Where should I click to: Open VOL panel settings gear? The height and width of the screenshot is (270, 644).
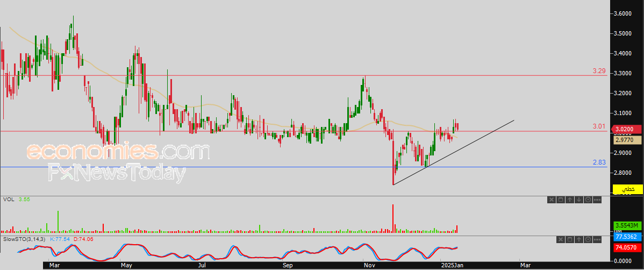(588, 200)
